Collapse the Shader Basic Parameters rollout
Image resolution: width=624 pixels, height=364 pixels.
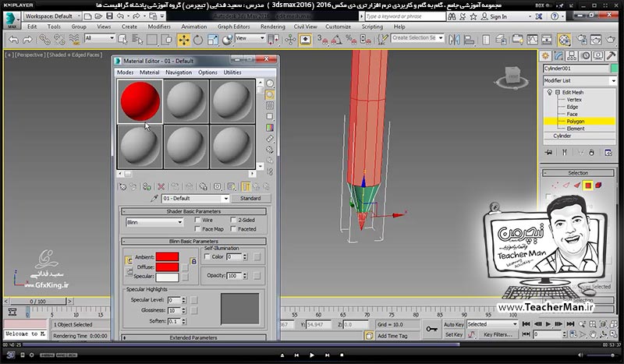[193, 211]
